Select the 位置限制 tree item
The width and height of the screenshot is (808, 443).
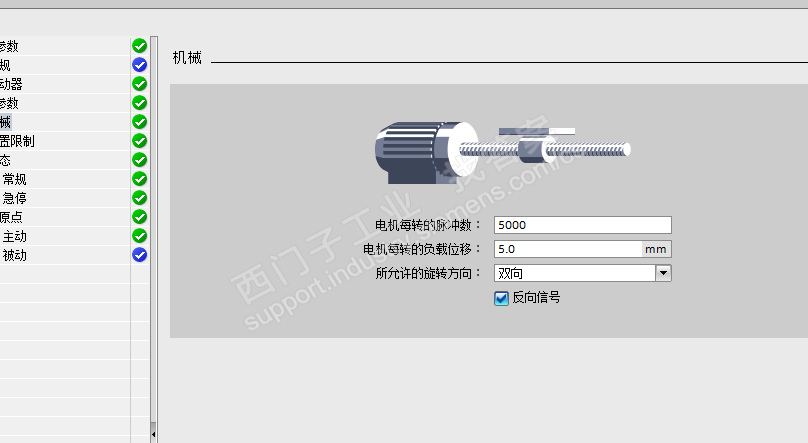(17, 141)
